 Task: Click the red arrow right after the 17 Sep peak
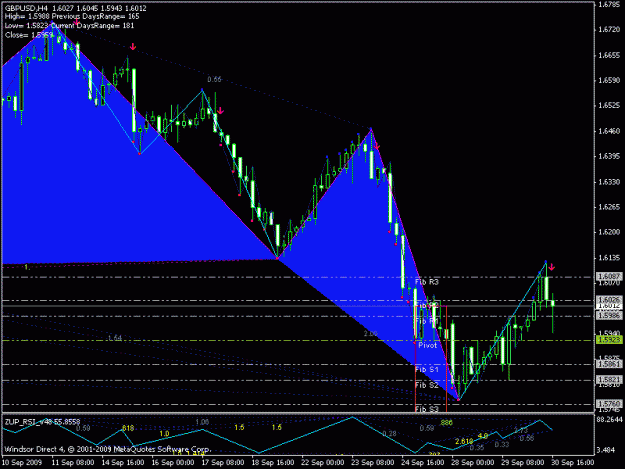point(220,110)
